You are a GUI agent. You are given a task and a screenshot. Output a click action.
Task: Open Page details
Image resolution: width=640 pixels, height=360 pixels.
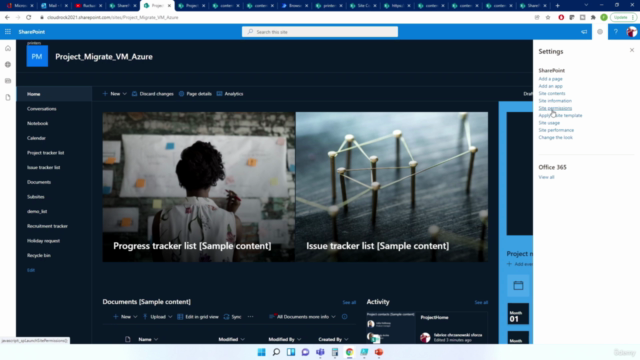(195, 94)
